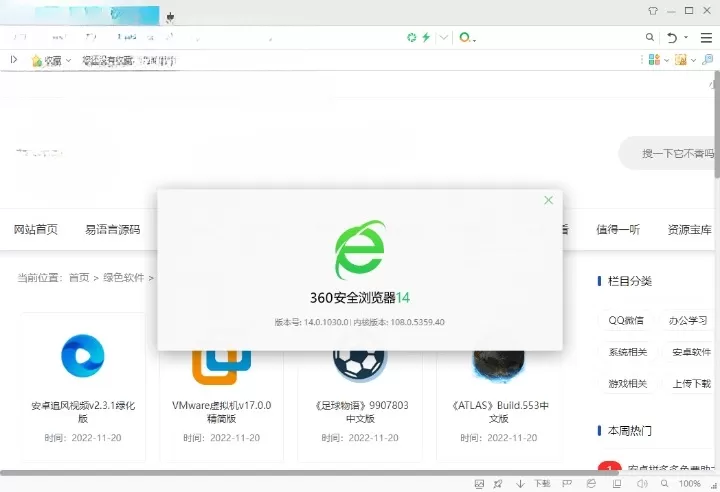This screenshot has width=720, height=492.
Task: Select the 游戏相关 category tag
Action: click(x=628, y=384)
